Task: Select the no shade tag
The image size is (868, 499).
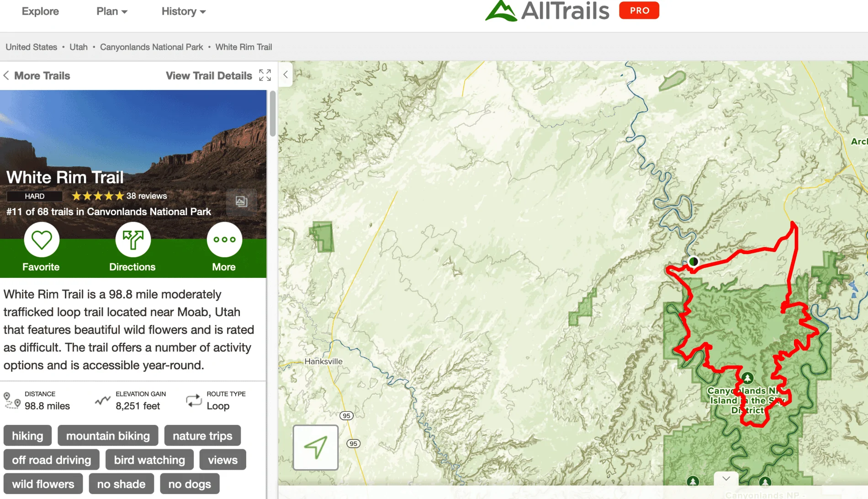Action: click(121, 484)
